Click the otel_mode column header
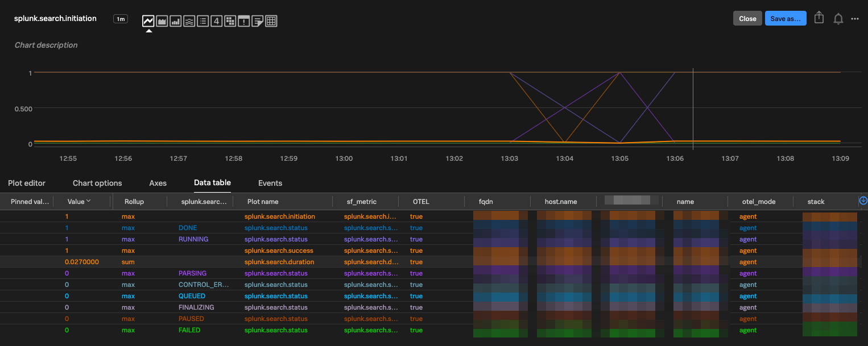Viewport: 868px width, 346px height. (759, 202)
